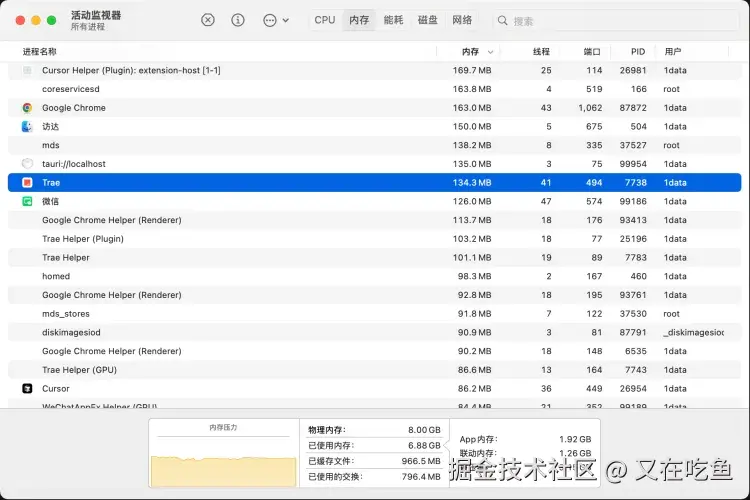Select the homed process

pyautogui.click(x=375, y=276)
